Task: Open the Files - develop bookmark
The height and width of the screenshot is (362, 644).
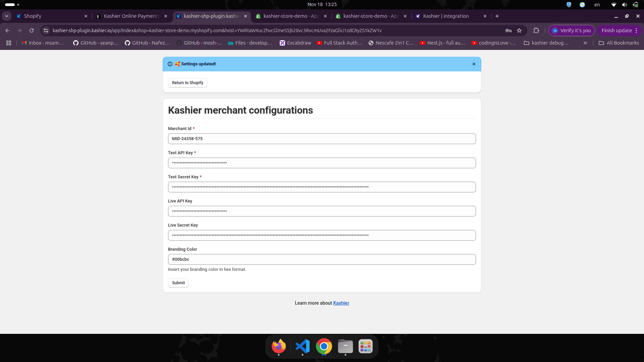Action: 250,43
